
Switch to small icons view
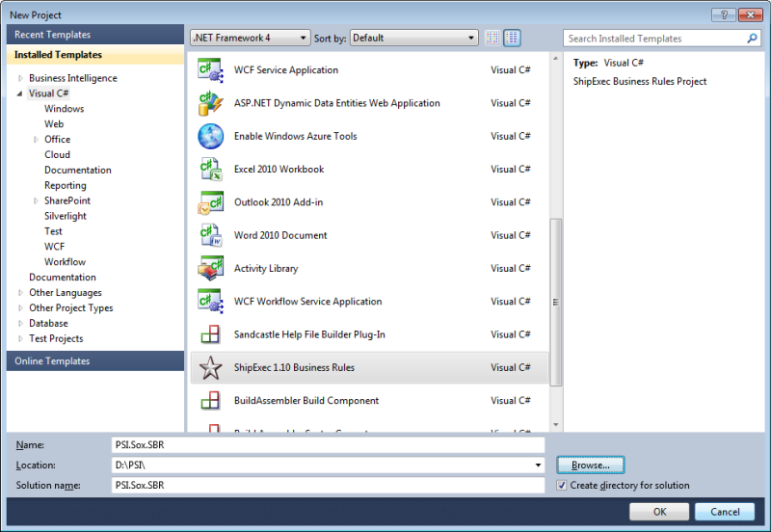pos(492,39)
